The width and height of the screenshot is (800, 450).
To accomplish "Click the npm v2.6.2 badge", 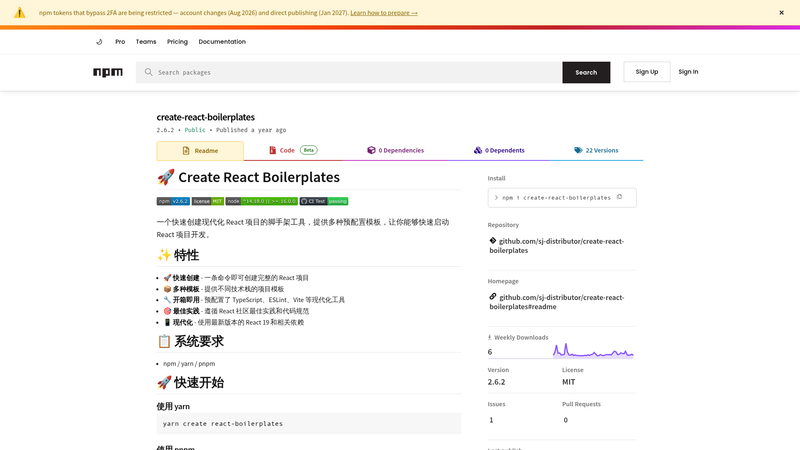I will [173, 201].
